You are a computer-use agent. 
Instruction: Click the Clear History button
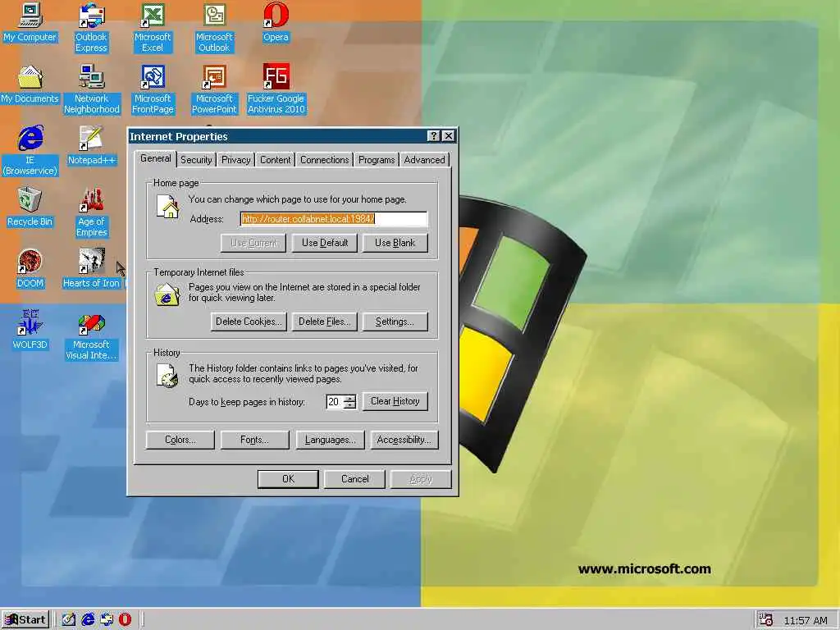tap(395, 401)
